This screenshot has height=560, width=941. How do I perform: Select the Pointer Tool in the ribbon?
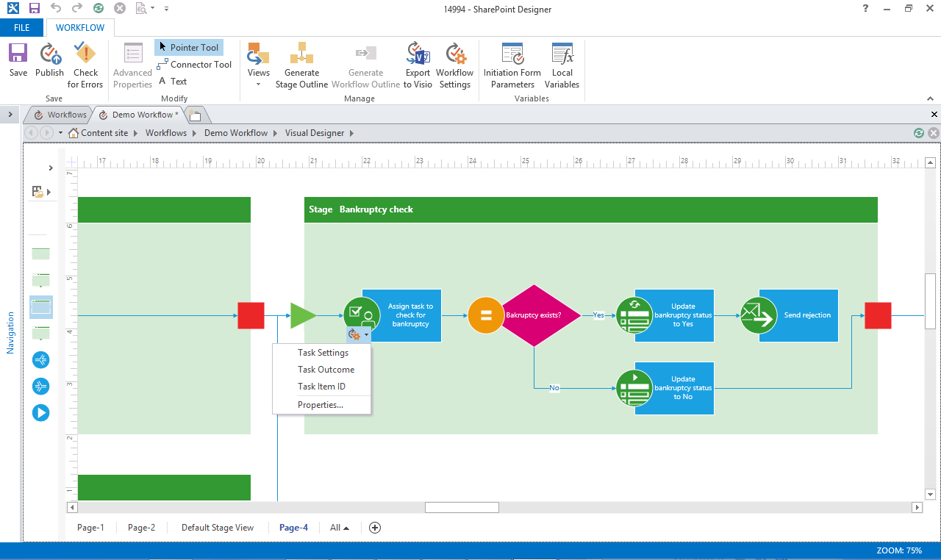click(x=188, y=47)
